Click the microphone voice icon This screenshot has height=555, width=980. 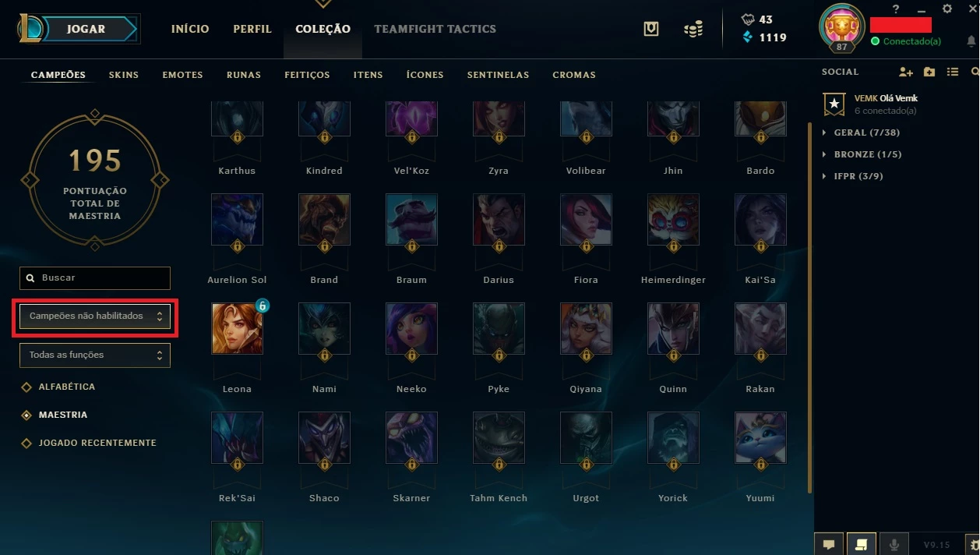(894, 544)
